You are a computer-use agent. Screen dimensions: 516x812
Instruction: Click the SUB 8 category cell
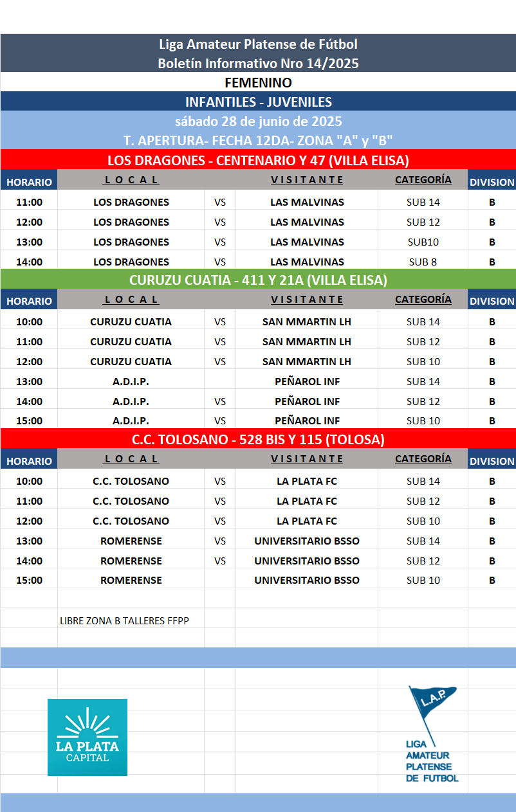pos(423,262)
